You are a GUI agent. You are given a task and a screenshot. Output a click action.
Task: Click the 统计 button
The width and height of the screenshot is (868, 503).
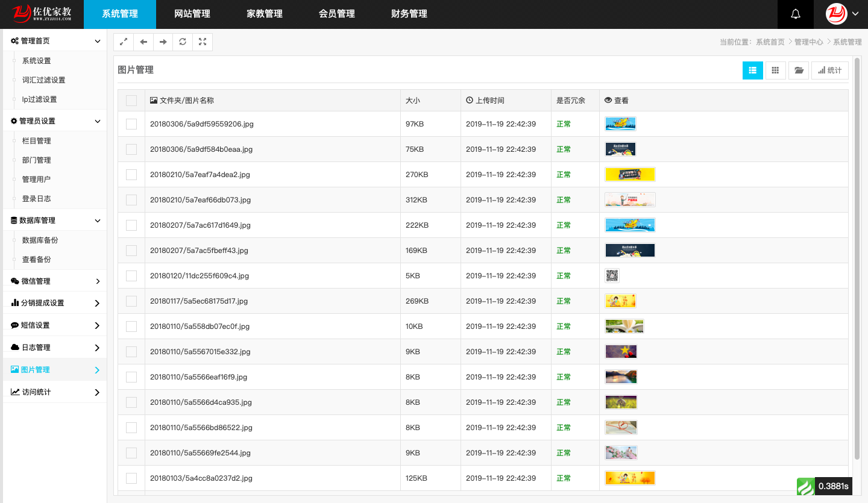[829, 70]
